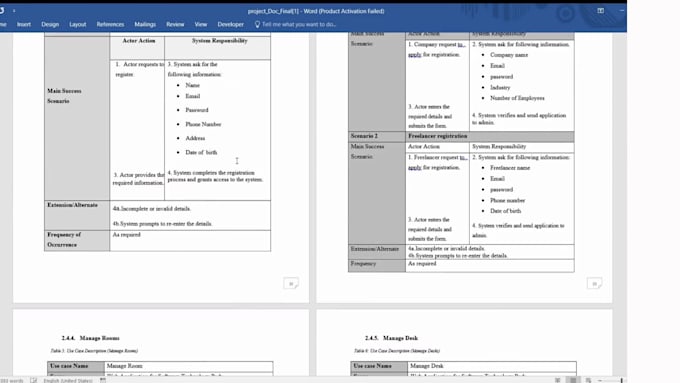Click the bold 'System Responsibility' header on left page
This screenshot has height=383, width=680.
point(220,40)
